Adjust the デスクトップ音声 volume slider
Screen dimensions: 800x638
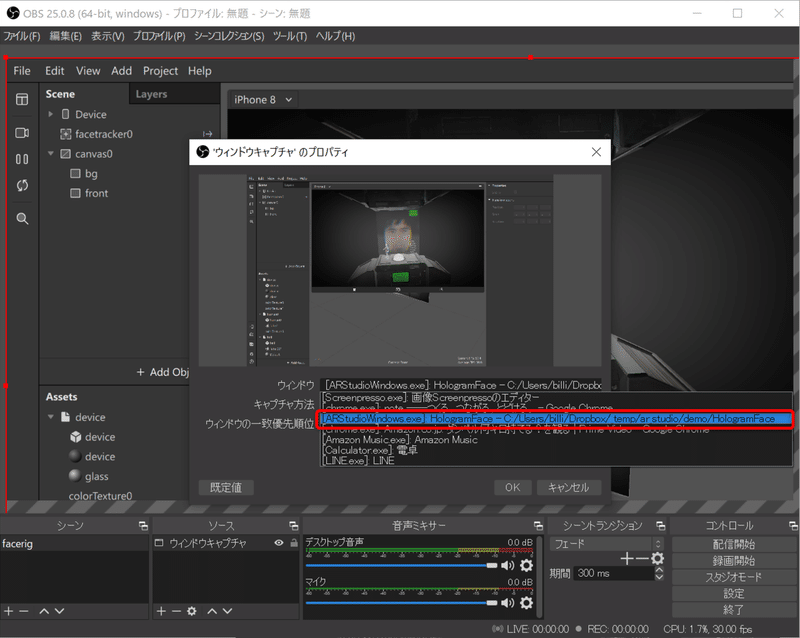coord(402,566)
